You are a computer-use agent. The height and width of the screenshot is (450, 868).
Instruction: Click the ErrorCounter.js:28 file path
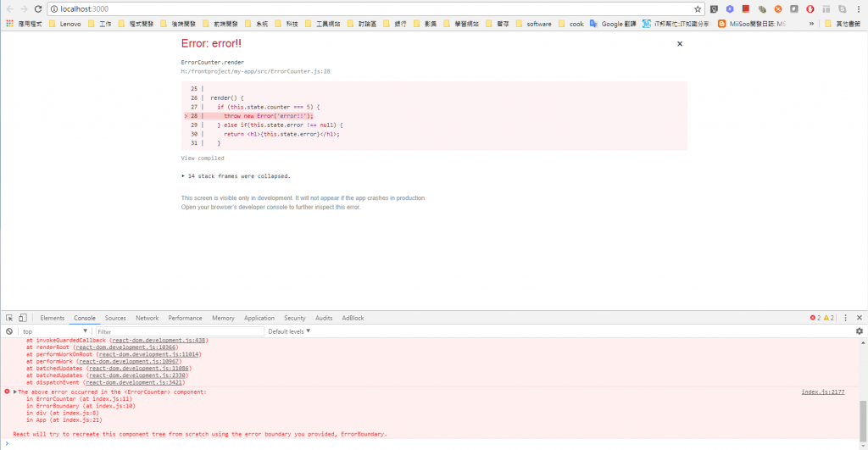click(256, 71)
